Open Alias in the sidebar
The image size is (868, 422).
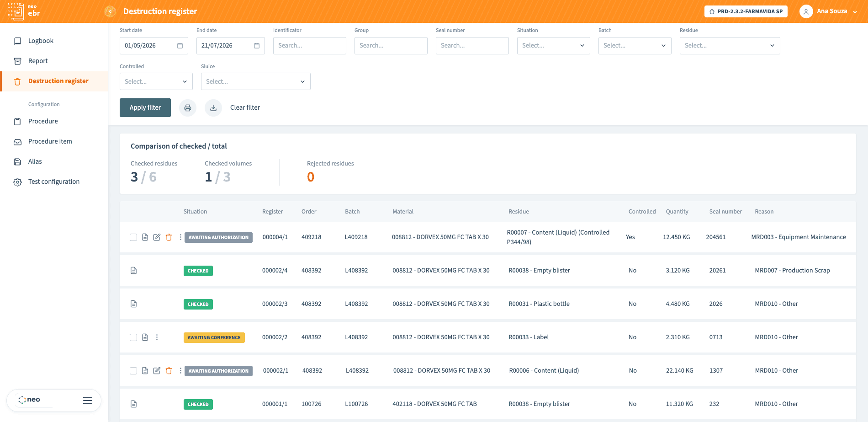54,161
